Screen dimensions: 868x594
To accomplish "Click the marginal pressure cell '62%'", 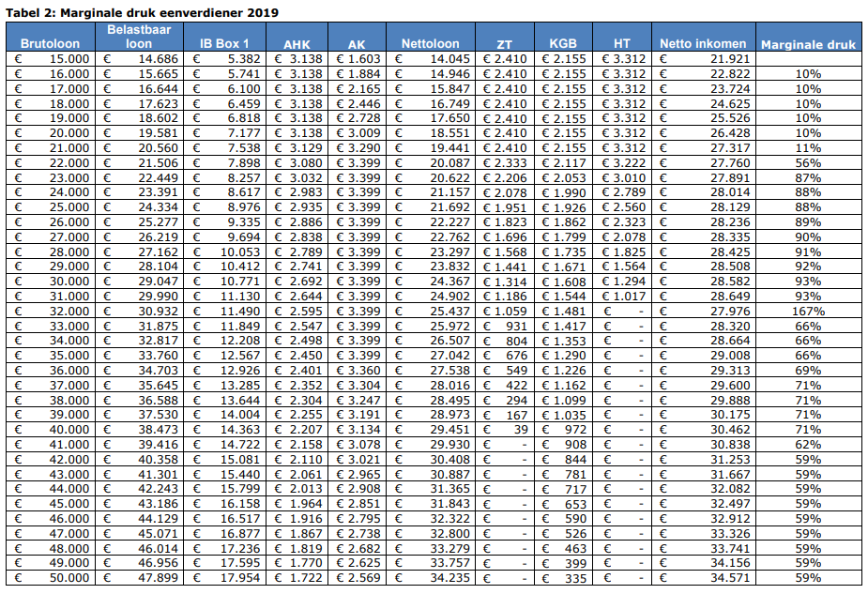I will 808,445.
